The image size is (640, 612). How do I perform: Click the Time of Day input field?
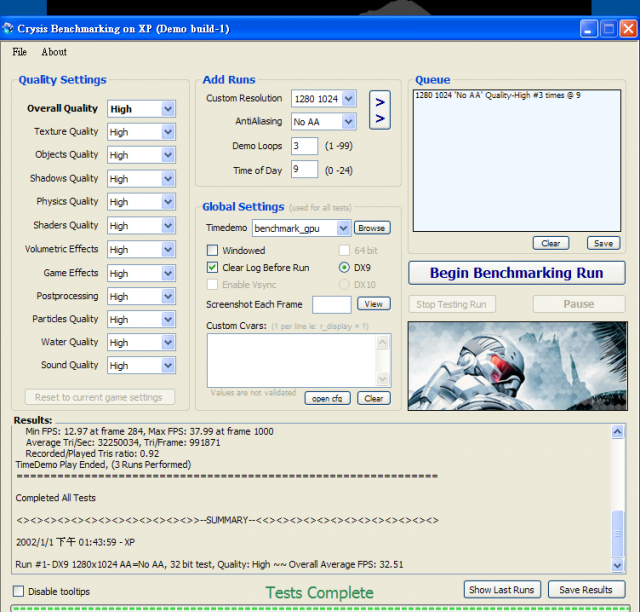click(304, 169)
